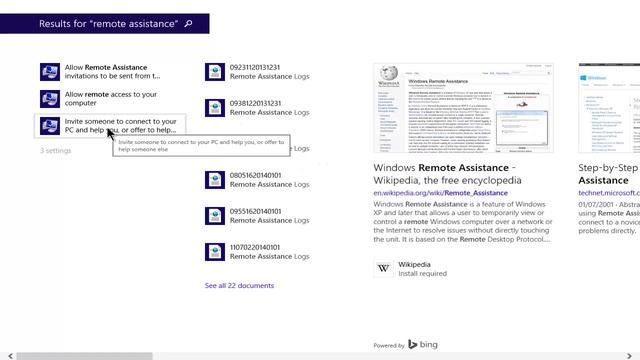Click the Wikipedia page preview thumbnail
640x360 pixels.
(x=463, y=108)
